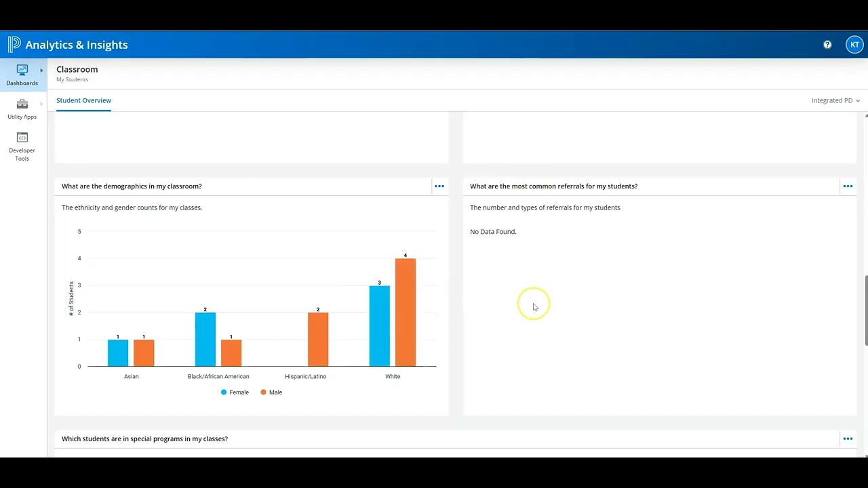Expand the Utility Apps submenu arrow
The height and width of the screenshot is (488, 868).
pyautogui.click(x=41, y=104)
